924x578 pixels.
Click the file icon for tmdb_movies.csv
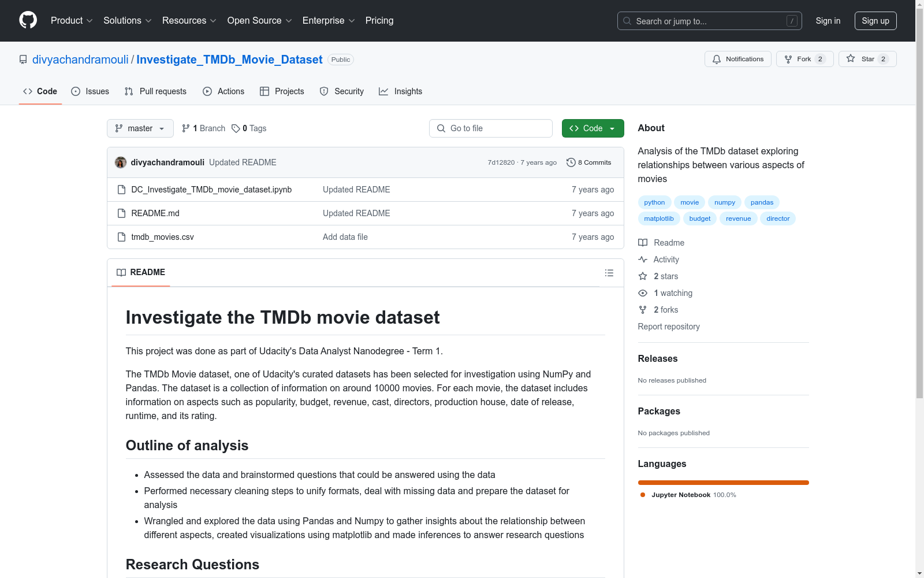[x=121, y=237]
